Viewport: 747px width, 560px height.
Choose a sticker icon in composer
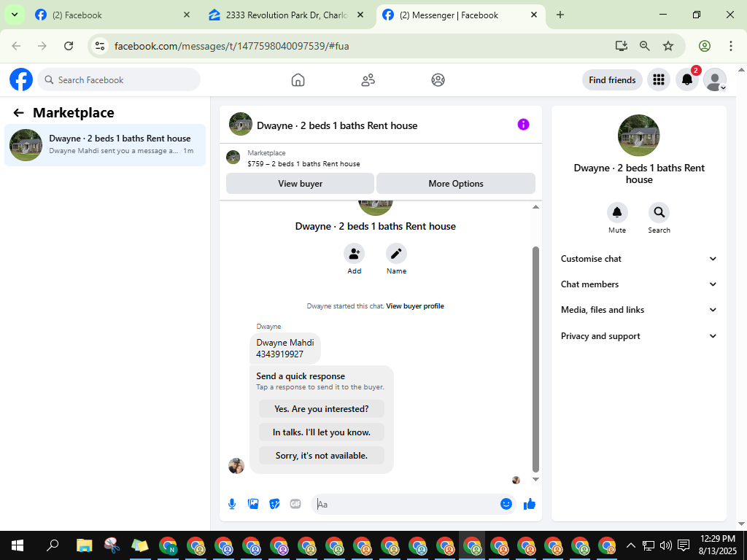point(274,504)
